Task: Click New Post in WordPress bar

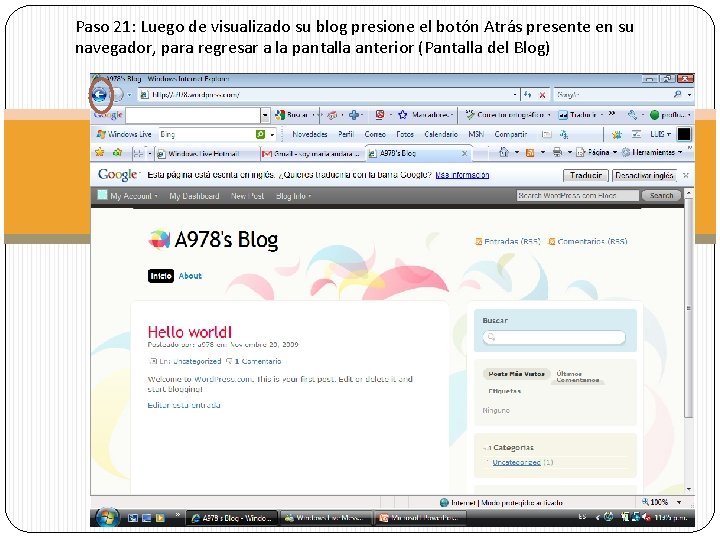Action: [x=248, y=196]
